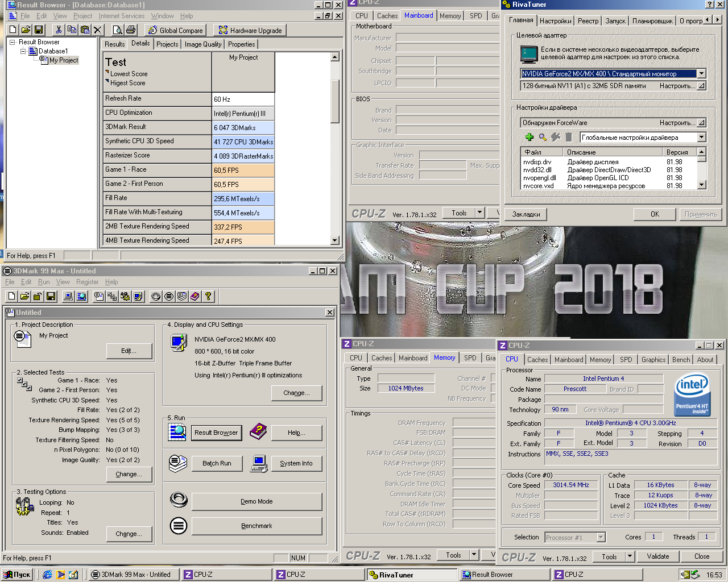This screenshot has height=582, width=728.
Task: Click Cut scissors icon in Result Browser toolbar
Action: (x=59, y=30)
